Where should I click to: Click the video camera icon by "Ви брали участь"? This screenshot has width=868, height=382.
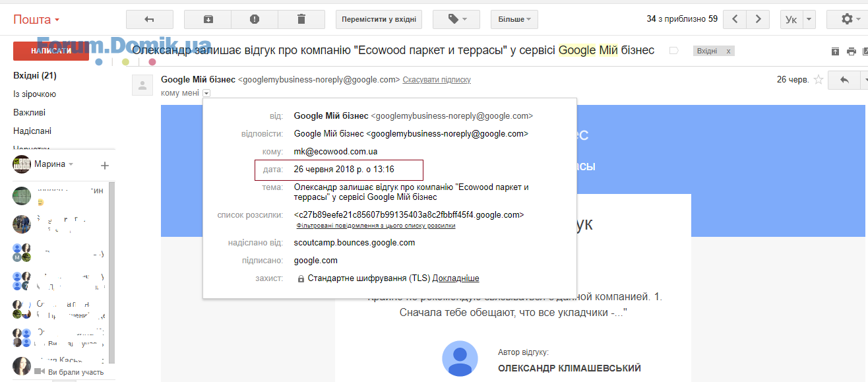tap(40, 372)
